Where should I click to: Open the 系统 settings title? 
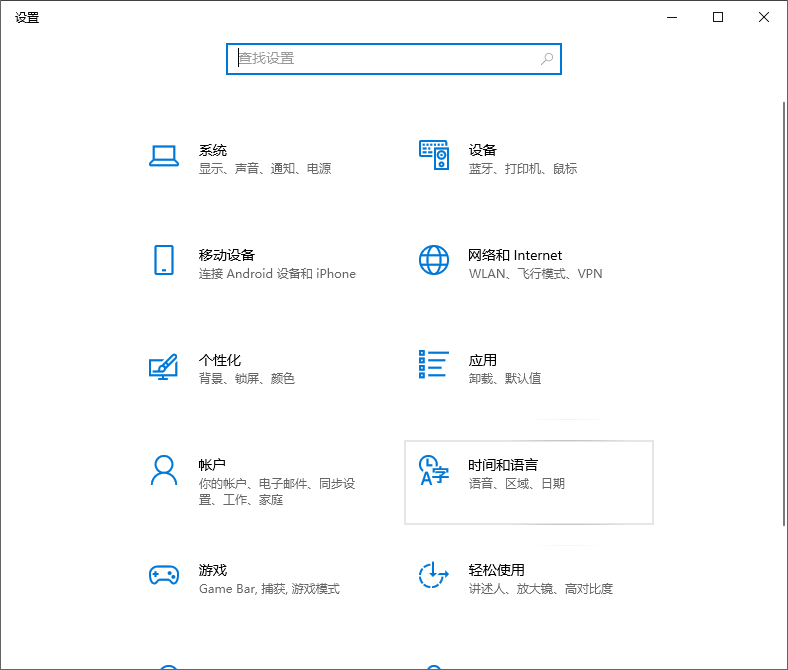213,150
